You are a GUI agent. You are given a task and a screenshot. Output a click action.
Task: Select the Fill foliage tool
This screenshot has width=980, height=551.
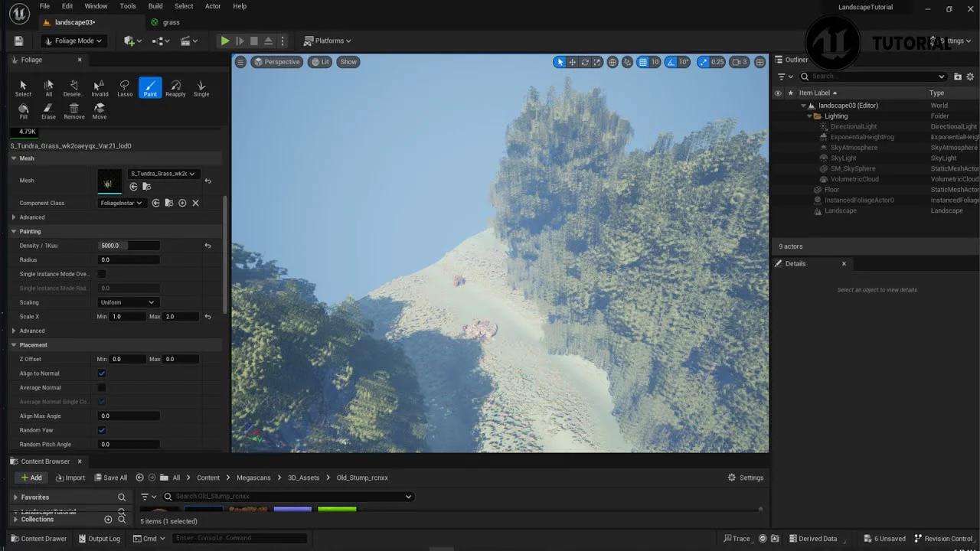(23, 111)
